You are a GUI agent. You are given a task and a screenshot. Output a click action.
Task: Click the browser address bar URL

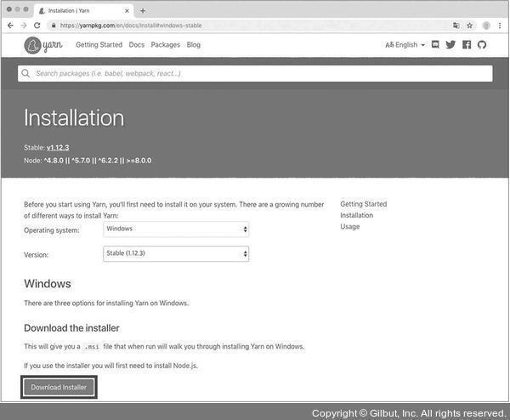pyautogui.click(x=131, y=26)
